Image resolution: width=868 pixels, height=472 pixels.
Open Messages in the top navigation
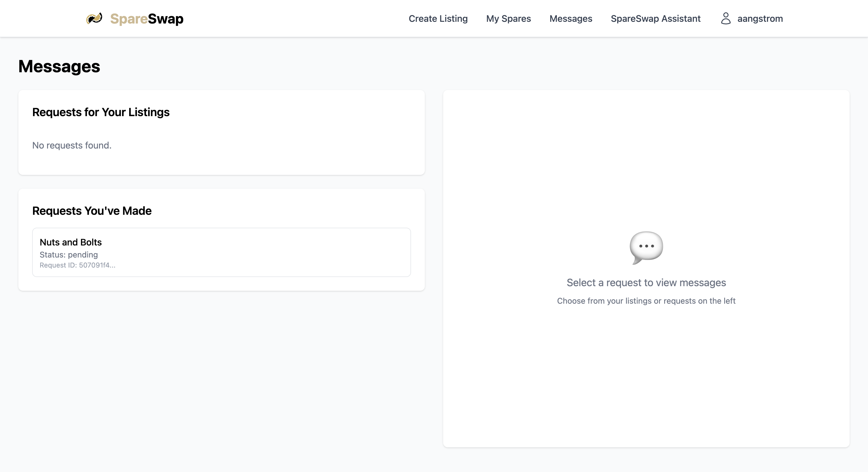570,19
